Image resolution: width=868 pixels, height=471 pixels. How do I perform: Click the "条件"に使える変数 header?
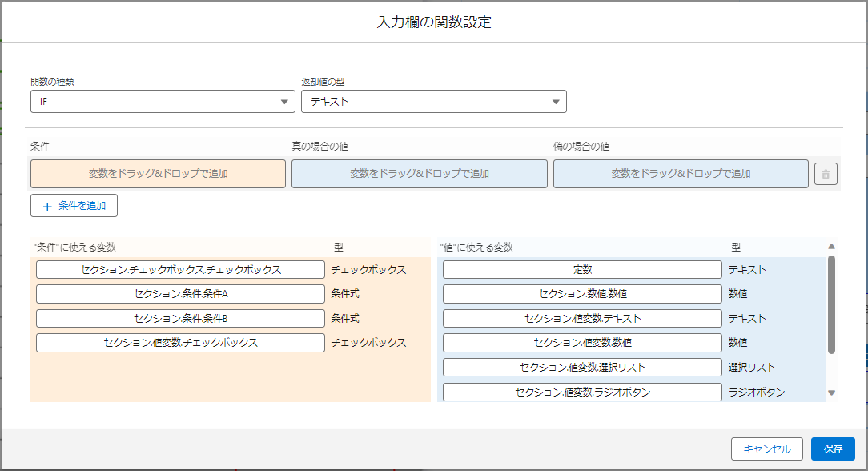click(x=74, y=247)
